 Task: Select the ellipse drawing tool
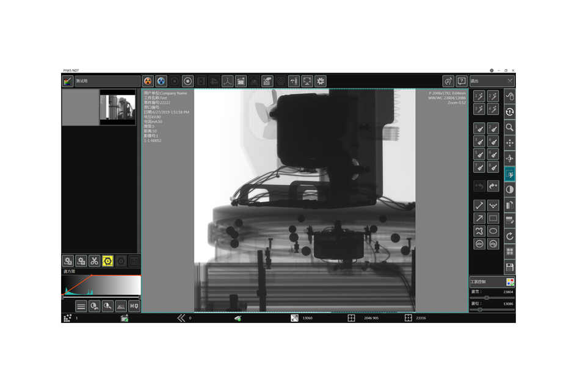click(x=493, y=231)
